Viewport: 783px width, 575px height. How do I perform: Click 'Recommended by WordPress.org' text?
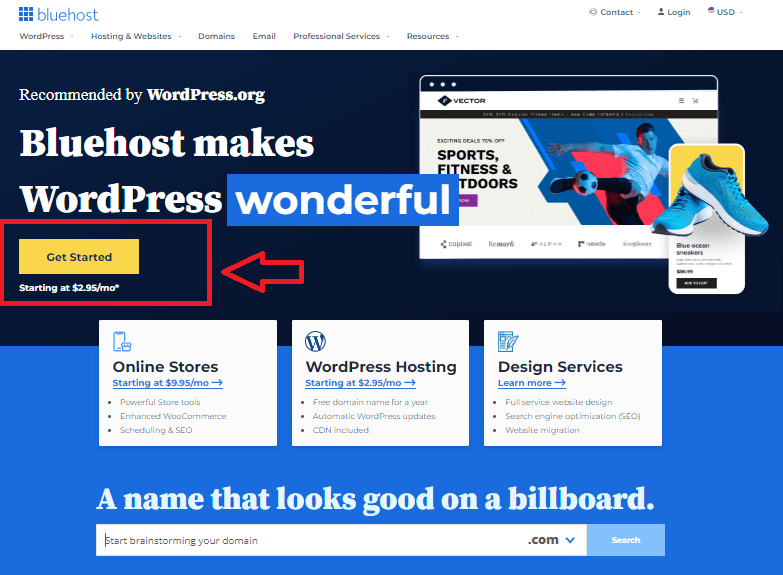pos(142,95)
